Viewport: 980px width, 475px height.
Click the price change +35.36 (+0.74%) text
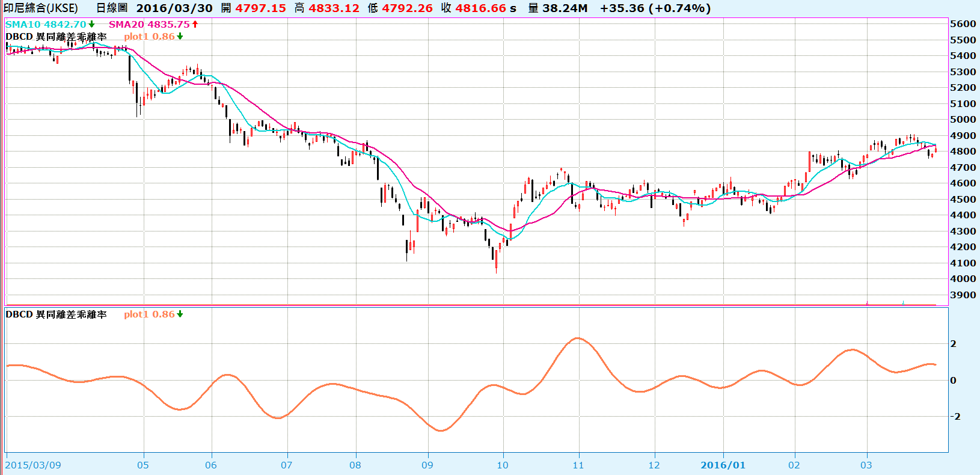point(655,8)
